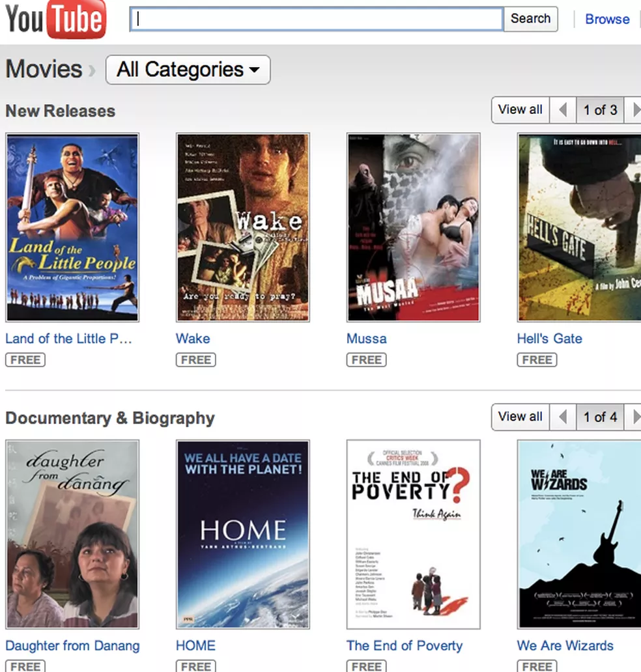The width and height of the screenshot is (641, 672).
Task: Click the Search button
Action: click(530, 19)
